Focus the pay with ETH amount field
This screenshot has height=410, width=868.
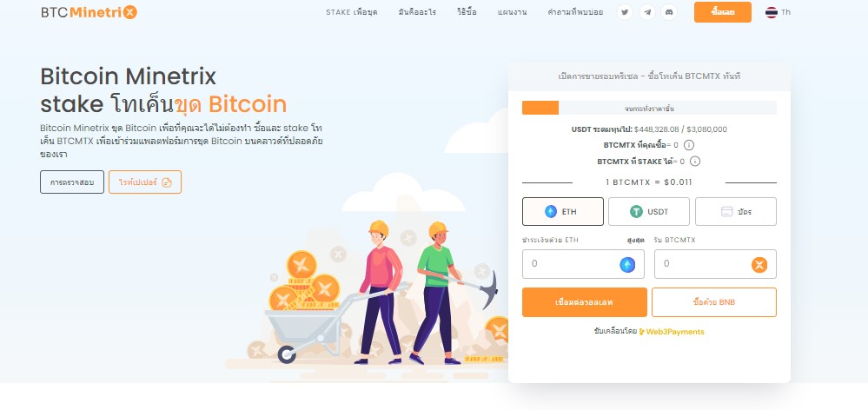584,264
